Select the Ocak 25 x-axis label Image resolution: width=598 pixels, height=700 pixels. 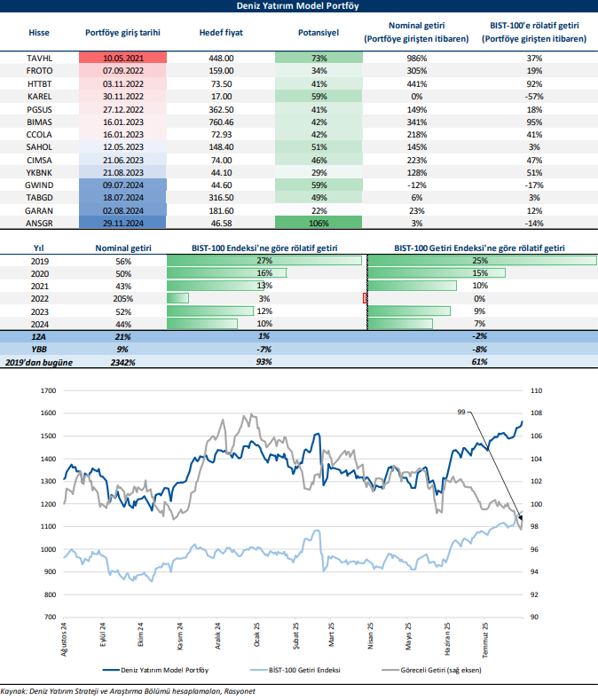click(x=255, y=640)
